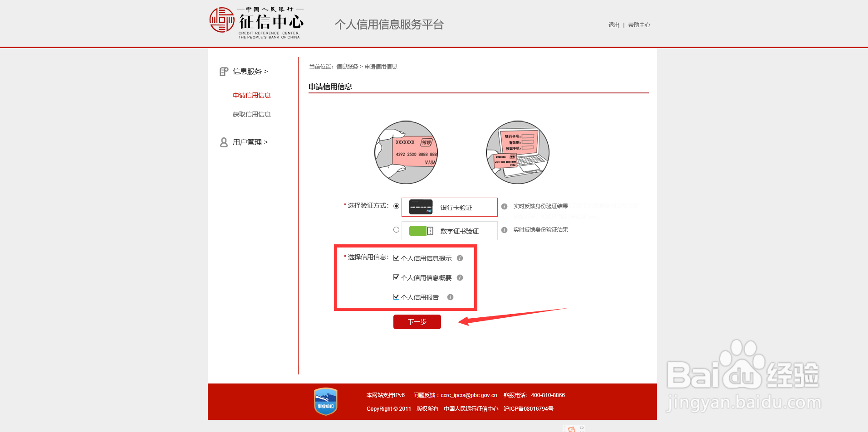Uncheck 个人信用信息提示
This screenshot has width=868, height=432.
coord(396,257)
